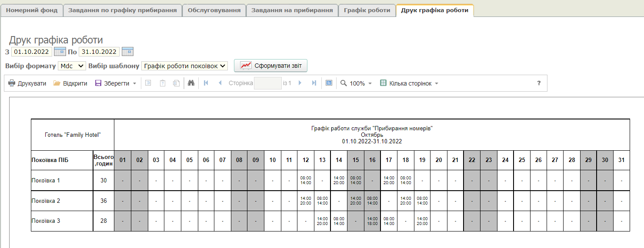Expand the Вибір формату Mdc dropdown
The image size is (644, 248).
coord(72,66)
